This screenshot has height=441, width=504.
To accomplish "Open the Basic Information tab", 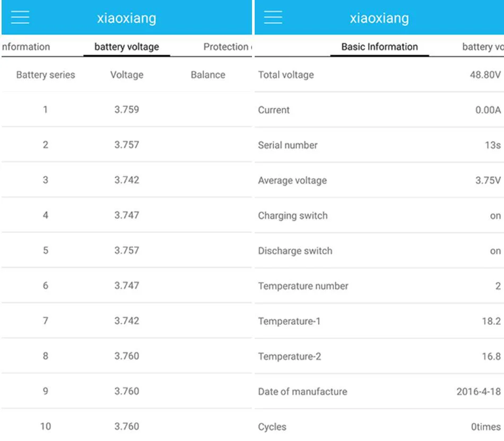I will click(380, 47).
